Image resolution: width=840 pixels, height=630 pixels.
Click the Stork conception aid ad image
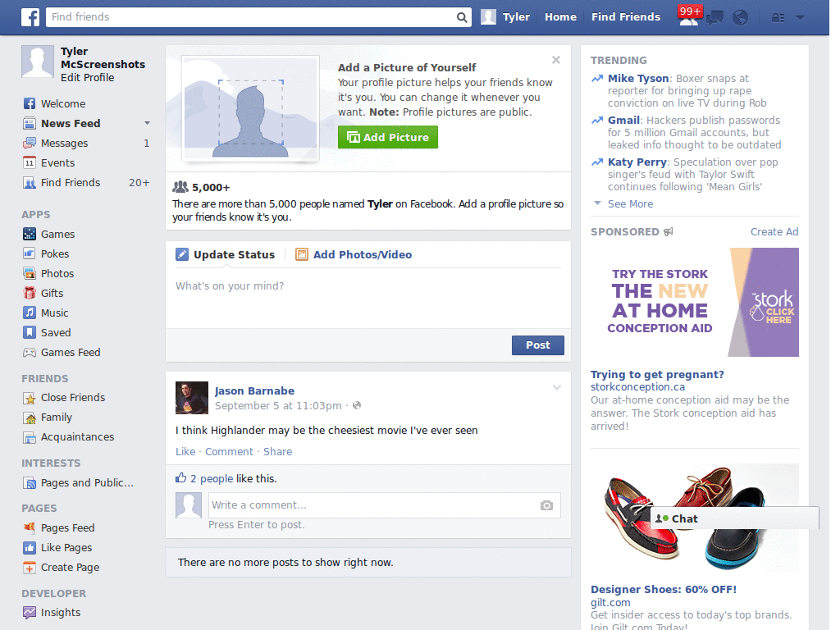click(695, 302)
